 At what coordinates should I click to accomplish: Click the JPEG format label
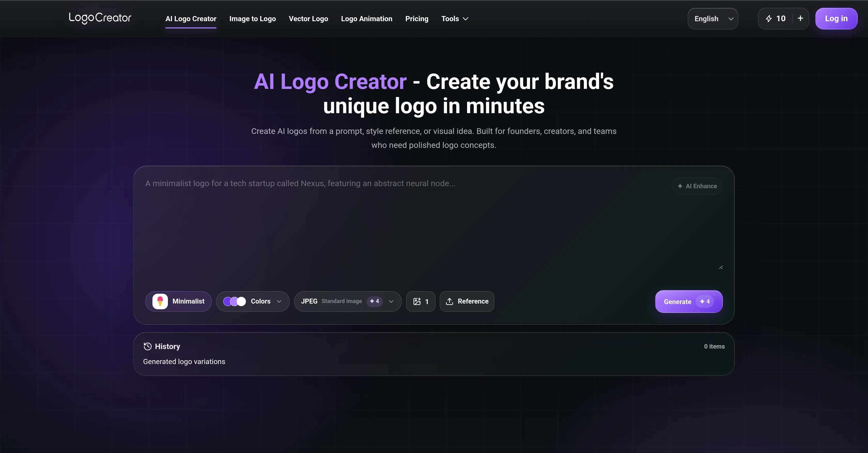click(309, 301)
